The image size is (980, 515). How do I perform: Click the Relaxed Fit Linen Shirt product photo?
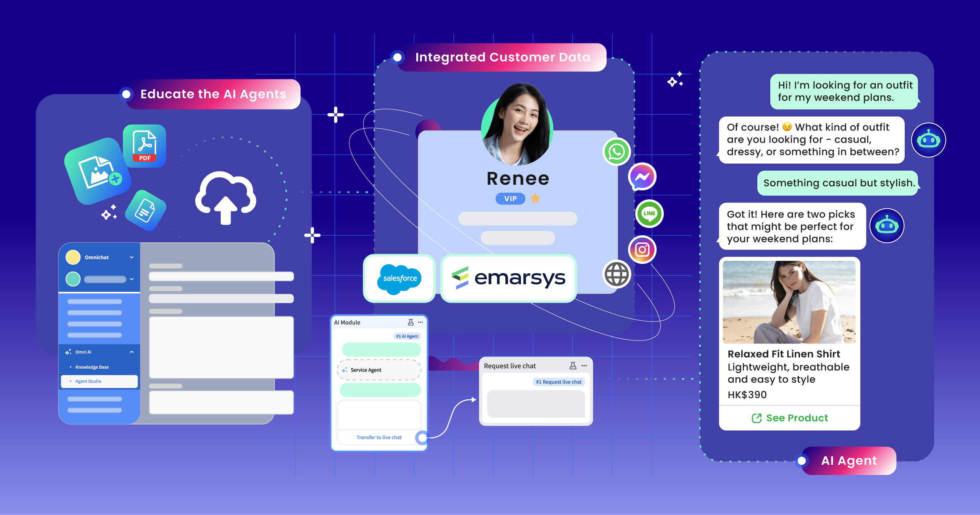click(789, 302)
